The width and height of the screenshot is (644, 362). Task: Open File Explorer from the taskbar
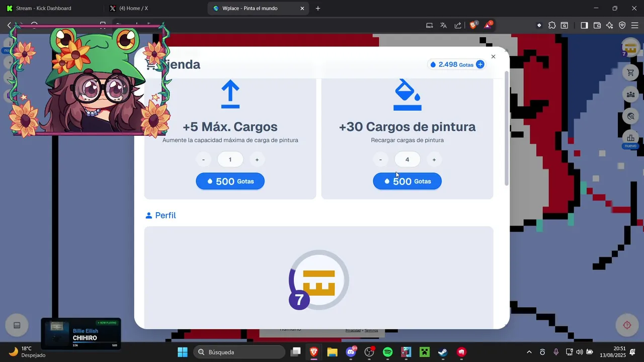(332, 352)
